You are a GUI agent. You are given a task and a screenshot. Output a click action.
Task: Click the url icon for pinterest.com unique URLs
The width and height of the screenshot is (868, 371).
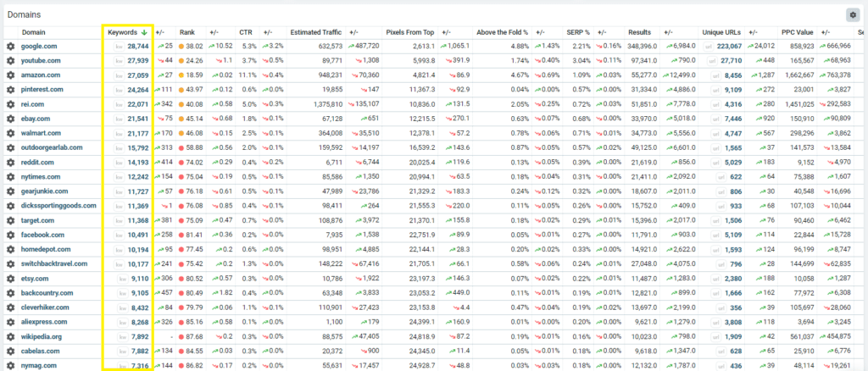(717, 90)
